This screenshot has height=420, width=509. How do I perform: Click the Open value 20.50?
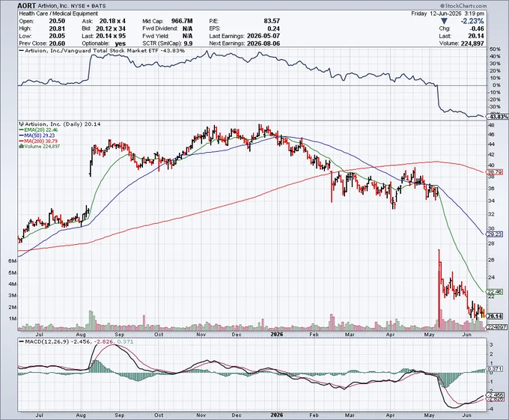click(x=57, y=21)
